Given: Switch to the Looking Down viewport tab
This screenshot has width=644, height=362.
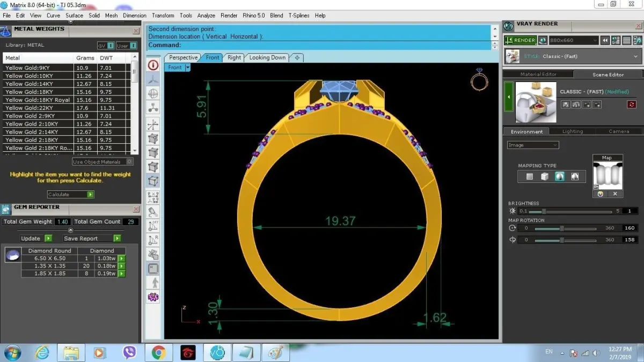Looking at the screenshot, I should pos(267,57).
